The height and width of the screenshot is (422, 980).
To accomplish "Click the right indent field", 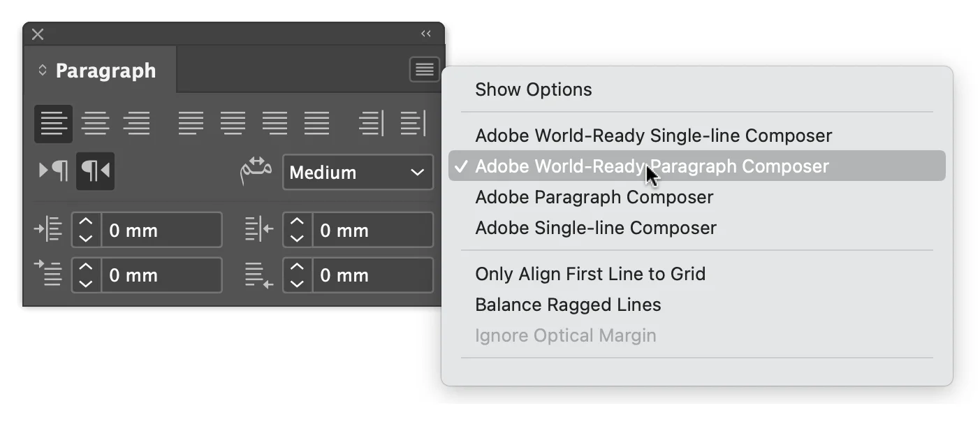I will 372,230.
